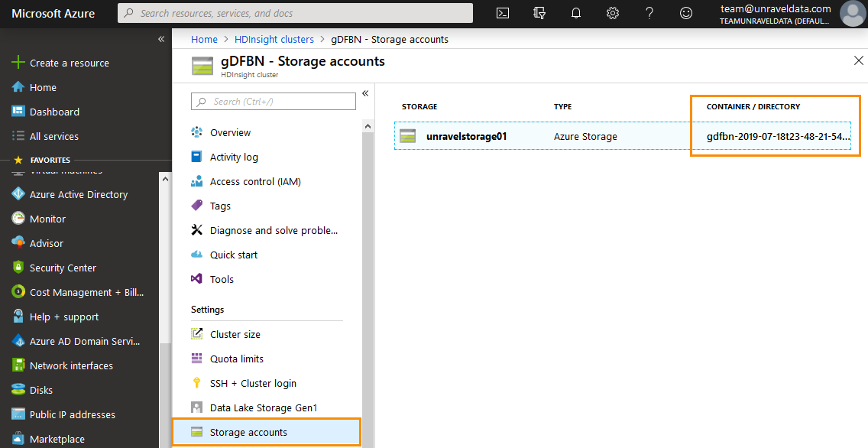This screenshot has width=868, height=448.
Task: Open the directory and subscription filter icon
Action: [539, 13]
